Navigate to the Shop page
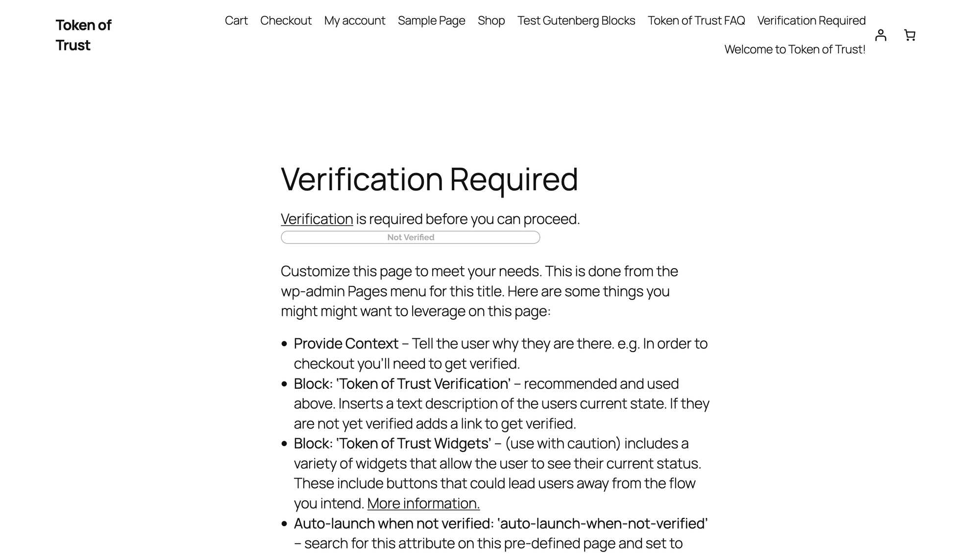The image size is (980, 555). click(x=491, y=21)
